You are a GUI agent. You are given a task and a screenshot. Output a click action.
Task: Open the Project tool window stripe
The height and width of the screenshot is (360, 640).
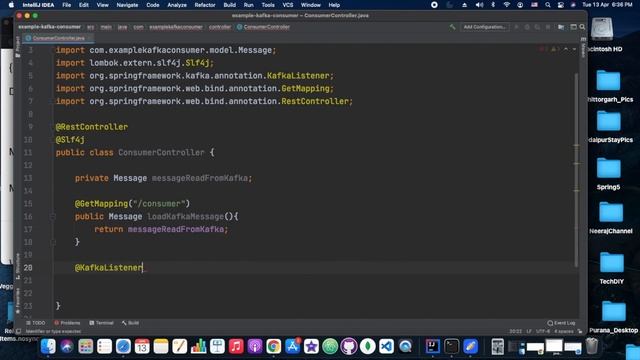click(x=18, y=46)
